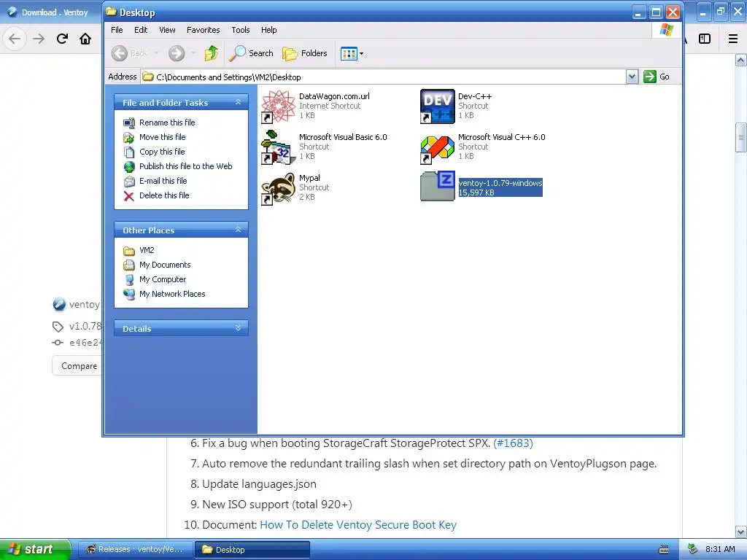Click Move this file
This screenshot has height=560, width=747.
click(x=162, y=137)
